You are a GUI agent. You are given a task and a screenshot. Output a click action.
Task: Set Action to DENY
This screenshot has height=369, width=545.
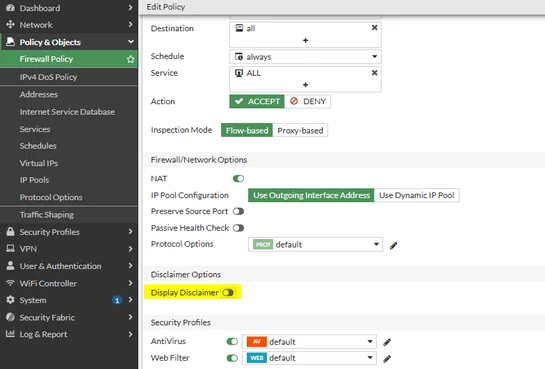click(308, 101)
